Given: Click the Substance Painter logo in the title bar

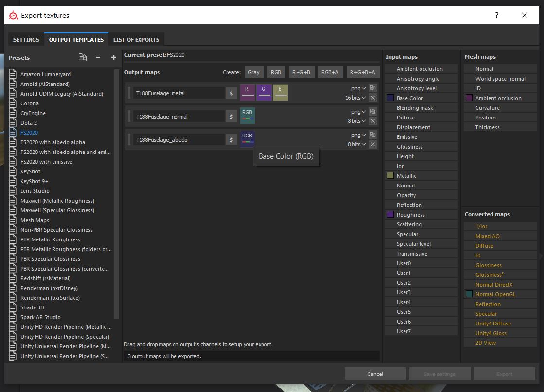Looking at the screenshot, I should pos(14,15).
